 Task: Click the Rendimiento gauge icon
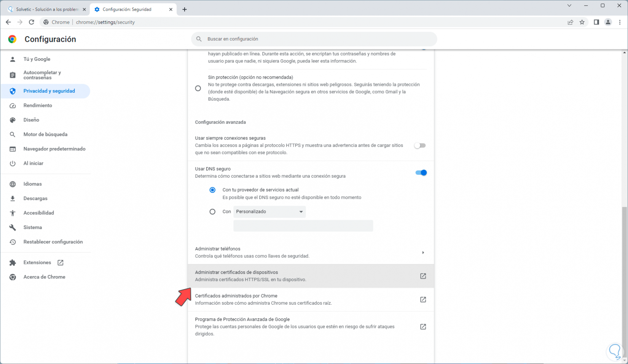[13, 106]
